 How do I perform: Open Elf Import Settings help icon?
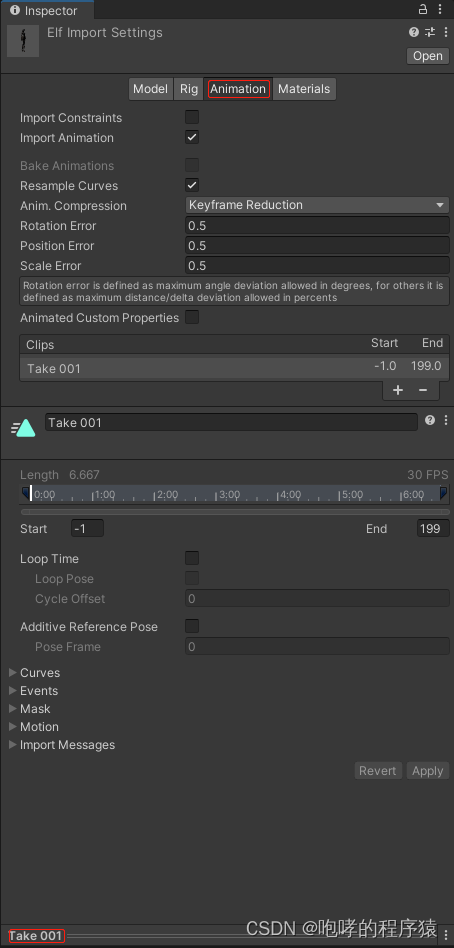coord(413,33)
